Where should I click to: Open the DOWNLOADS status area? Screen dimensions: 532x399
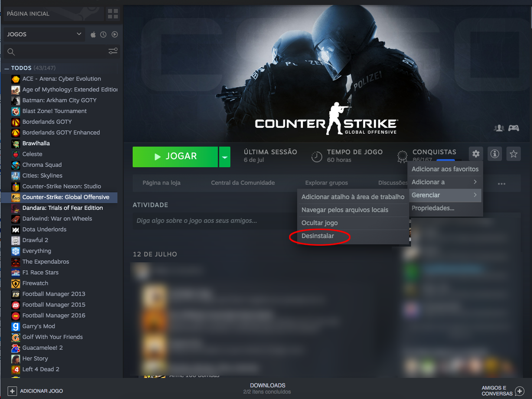pos(268,389)
